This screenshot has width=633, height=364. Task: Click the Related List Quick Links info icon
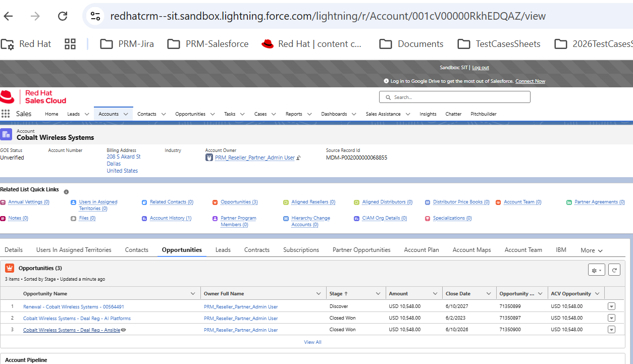click(x=66, y=192)
